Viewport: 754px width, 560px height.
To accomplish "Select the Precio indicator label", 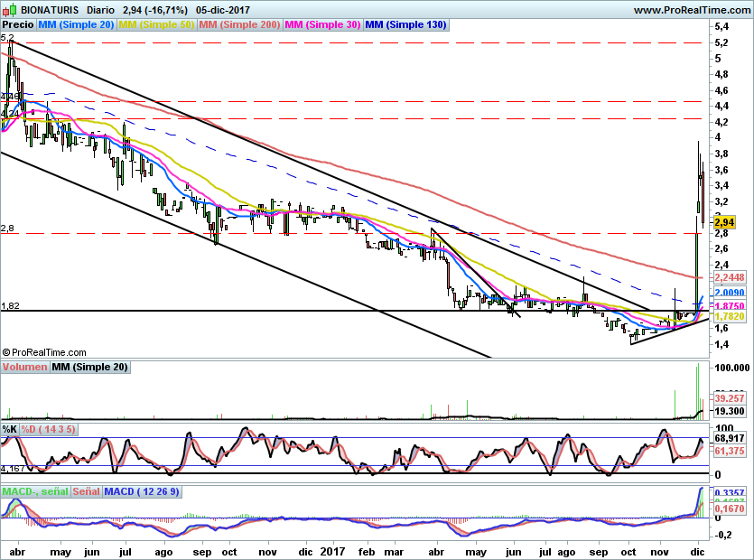I will 18,25.
